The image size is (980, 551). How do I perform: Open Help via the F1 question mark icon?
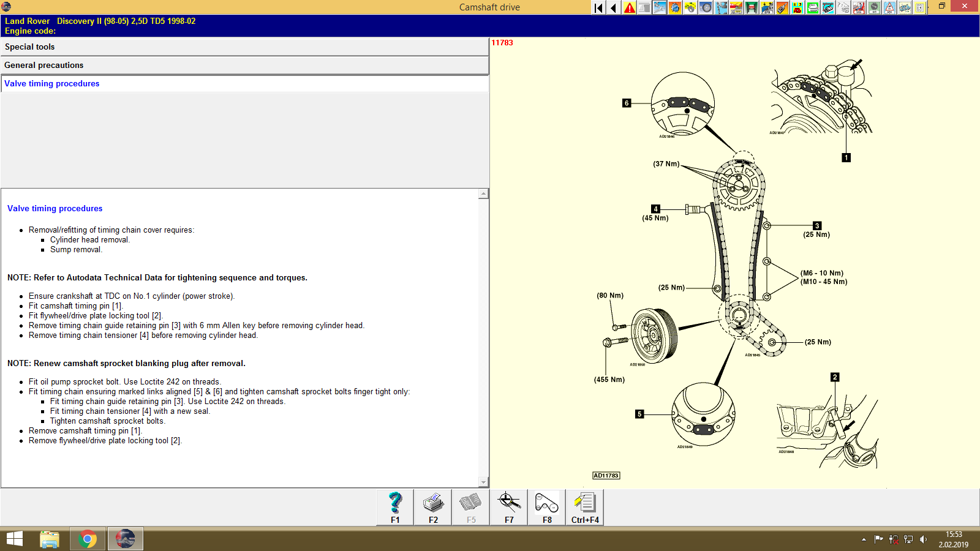point(394,506)
